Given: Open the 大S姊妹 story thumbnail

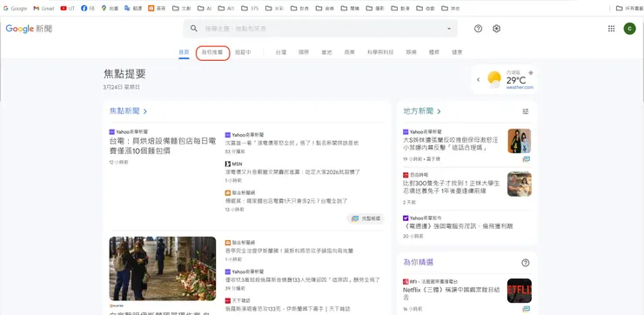Looking at the screenshot, I should (520, 141).
